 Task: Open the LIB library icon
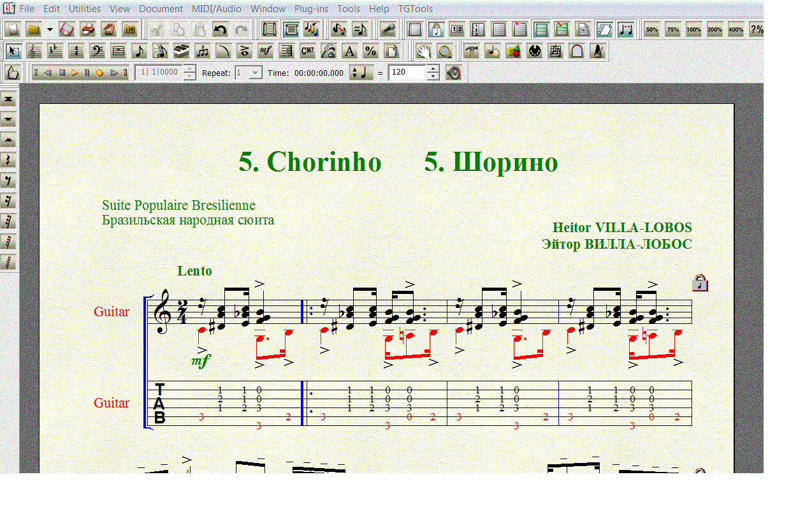[131, 29]
